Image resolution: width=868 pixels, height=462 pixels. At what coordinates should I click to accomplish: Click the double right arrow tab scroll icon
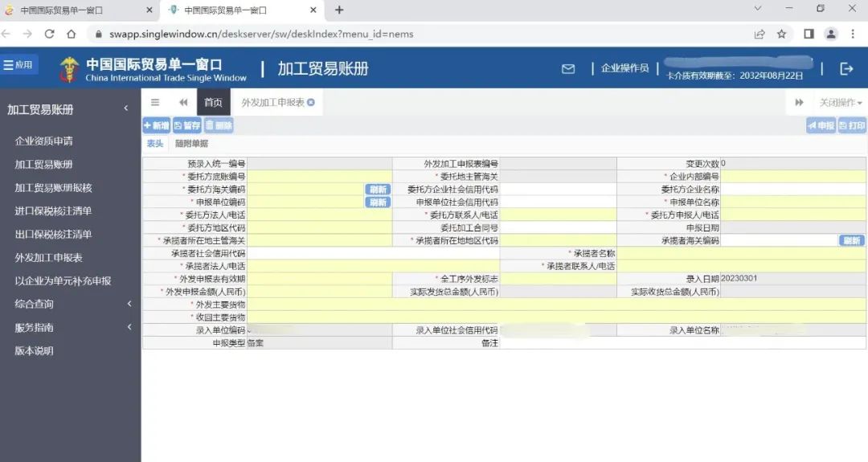click(x=799, y=103)
